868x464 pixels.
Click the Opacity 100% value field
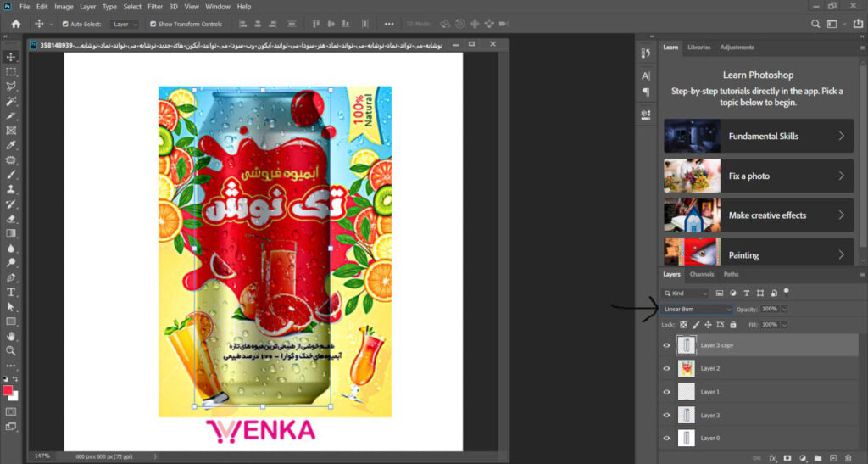(770, 309)
